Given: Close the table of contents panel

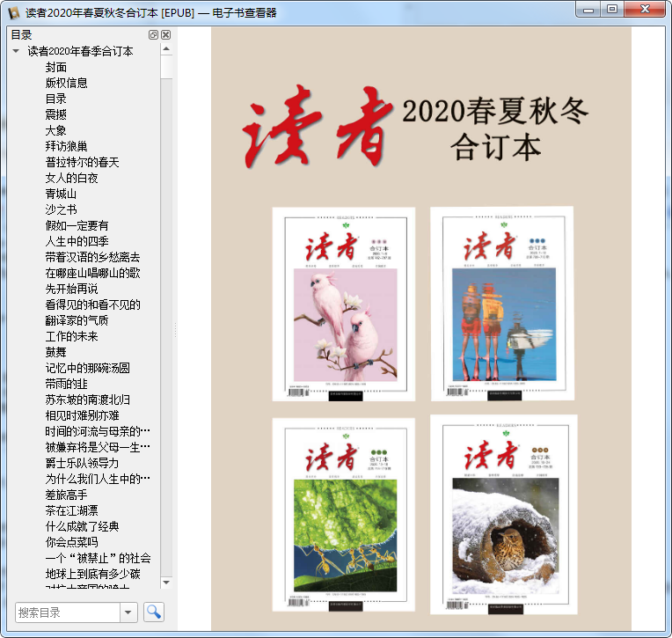Looking at the screenshot, I should pos(166,34).
